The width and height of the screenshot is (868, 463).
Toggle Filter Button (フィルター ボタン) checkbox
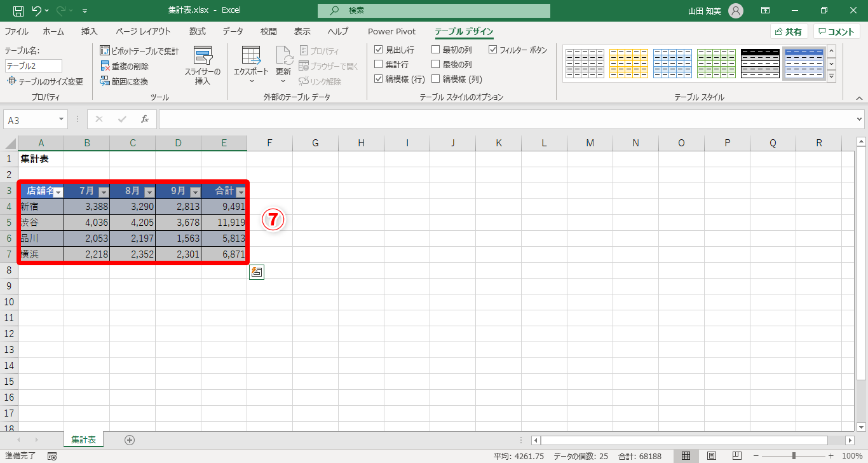click(x=493, y=50)
